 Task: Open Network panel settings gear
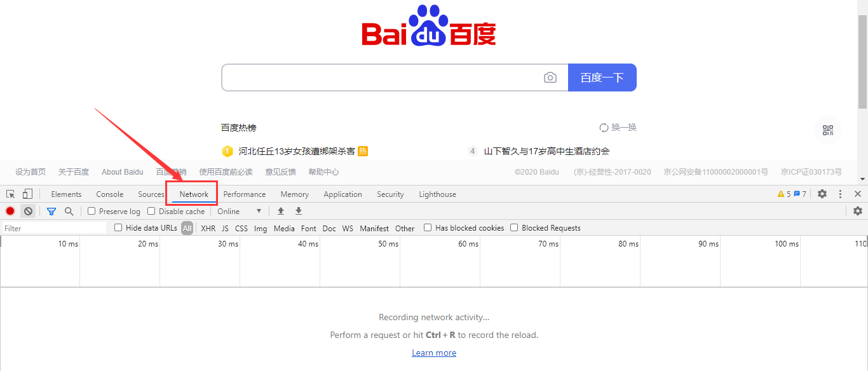pos(858,211)
